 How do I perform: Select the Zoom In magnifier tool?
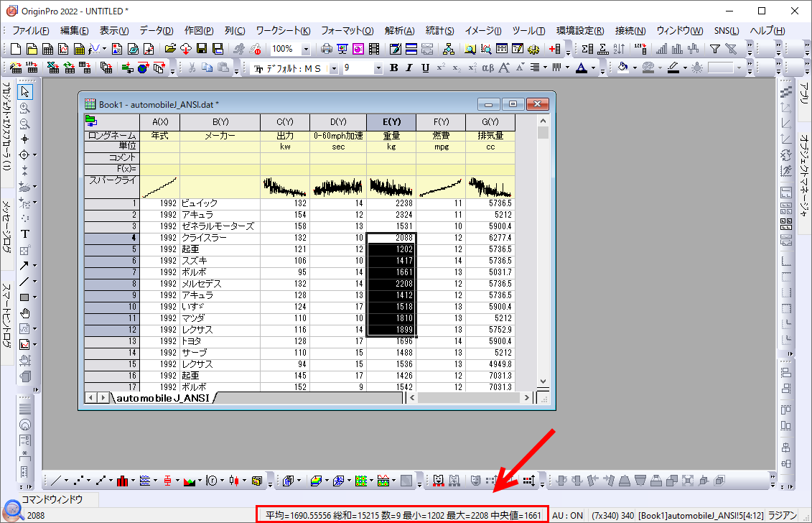point(24,108)
